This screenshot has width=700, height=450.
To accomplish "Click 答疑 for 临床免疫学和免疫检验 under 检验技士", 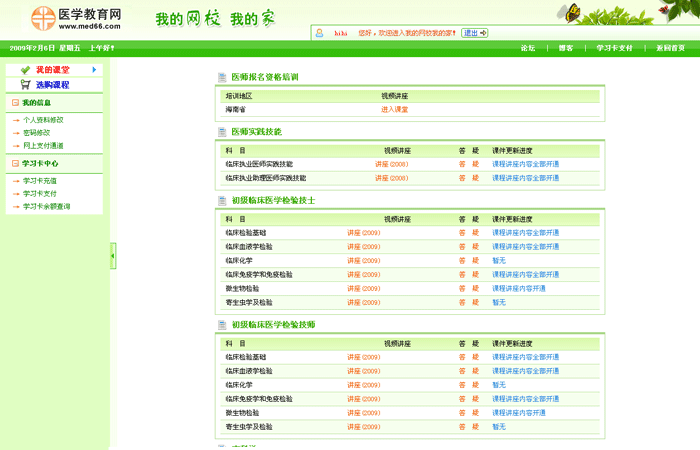I will click(469, 275).
